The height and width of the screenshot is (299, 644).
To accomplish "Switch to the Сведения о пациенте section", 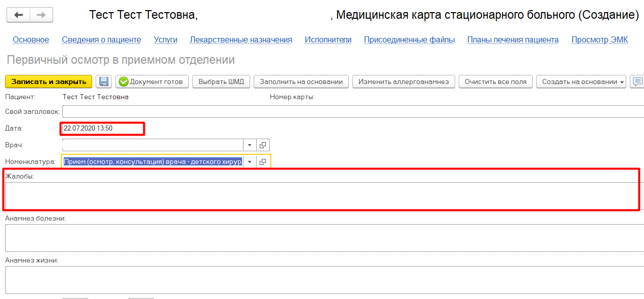I will point(101,40).
